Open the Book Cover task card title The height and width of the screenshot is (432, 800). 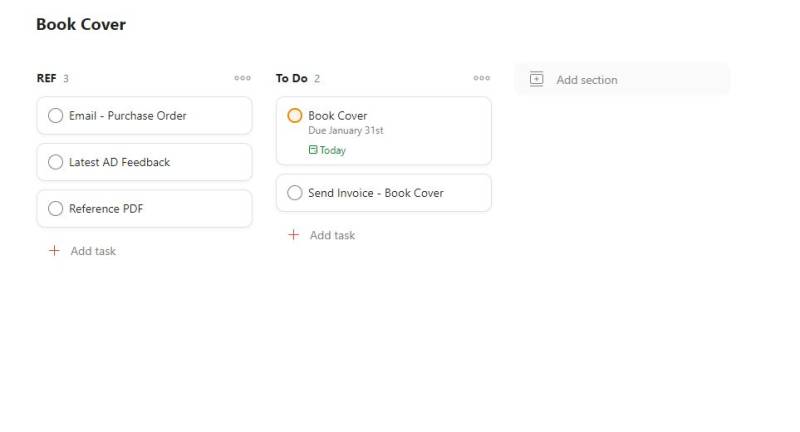(x=338, y=116)
